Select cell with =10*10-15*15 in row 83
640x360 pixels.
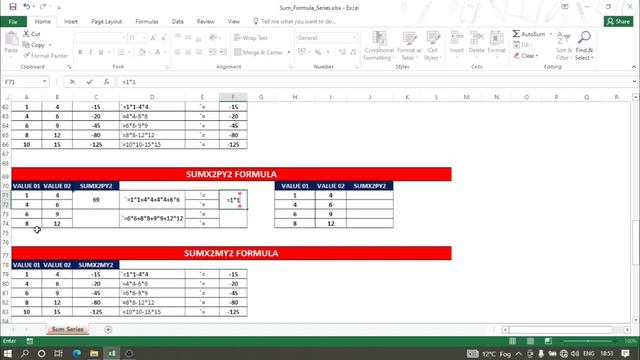point(152,312)
